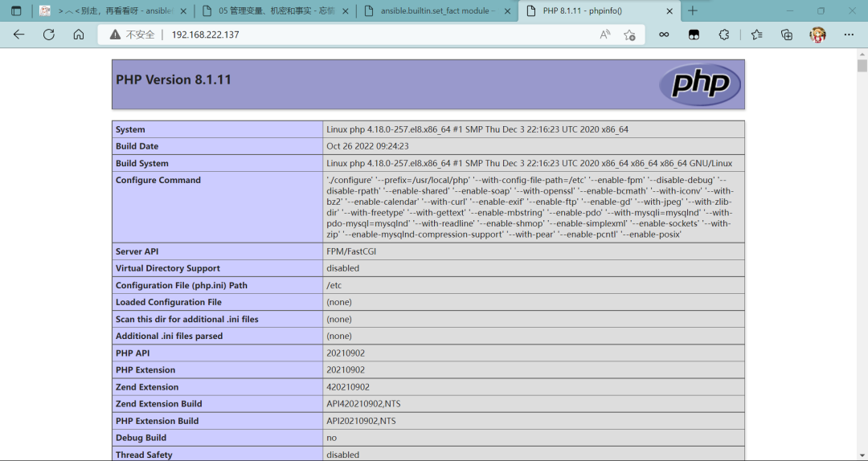Open the Collections panel
This screenshot has width=868, height=461.
point(787,35)
